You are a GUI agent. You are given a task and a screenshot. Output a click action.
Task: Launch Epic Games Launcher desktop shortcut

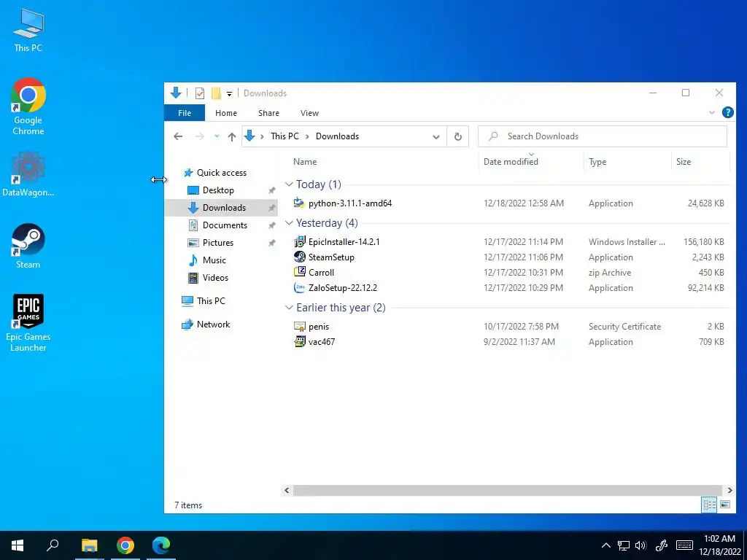28,322
